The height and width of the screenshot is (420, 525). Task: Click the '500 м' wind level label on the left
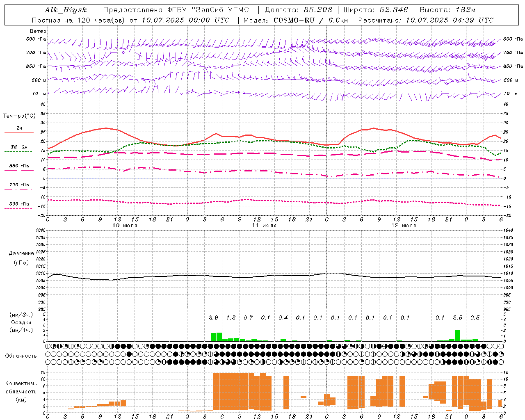(39, 80)
